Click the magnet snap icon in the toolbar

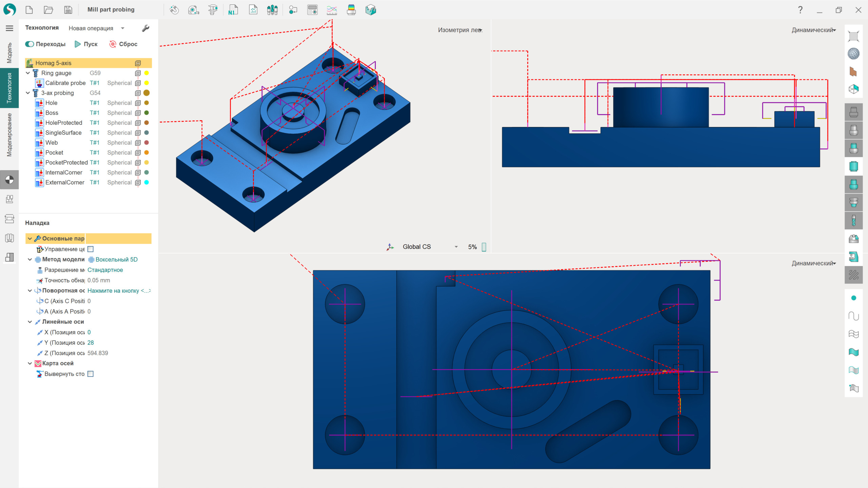coord(174,10)
